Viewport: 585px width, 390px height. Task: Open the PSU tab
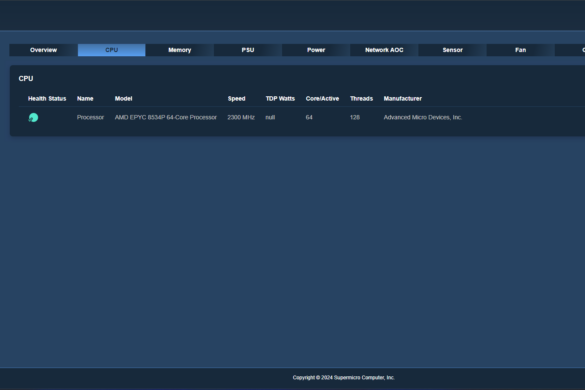pos(248,50)
